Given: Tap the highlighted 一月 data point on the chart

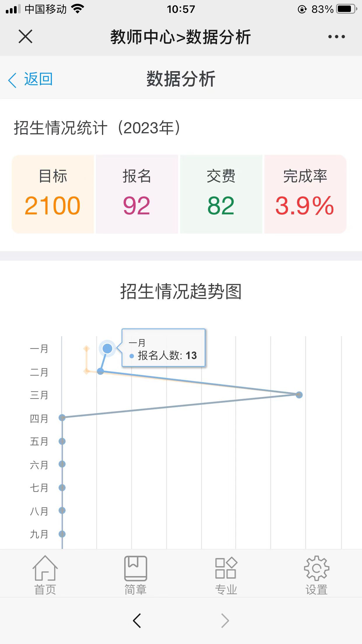Looking at the screenshot, I should pos(108,348).
